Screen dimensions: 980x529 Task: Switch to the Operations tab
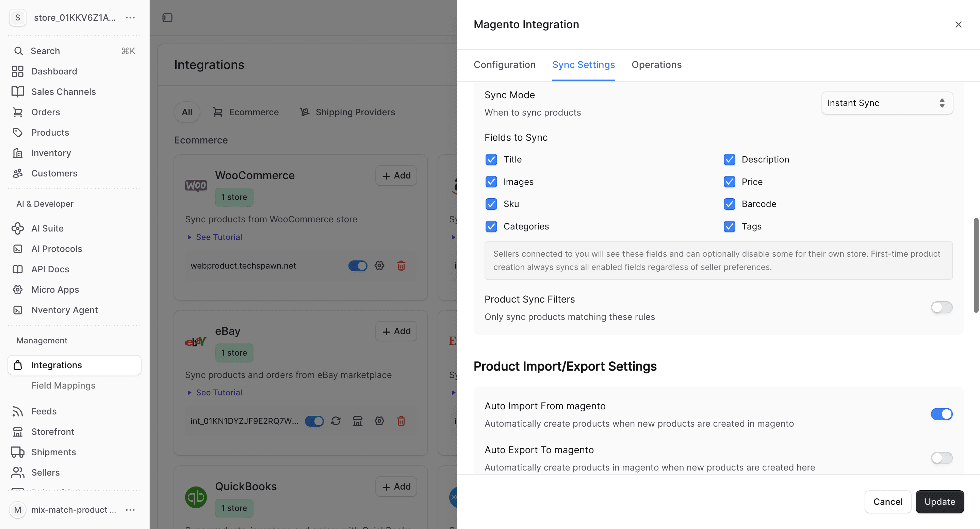point(656,65)
